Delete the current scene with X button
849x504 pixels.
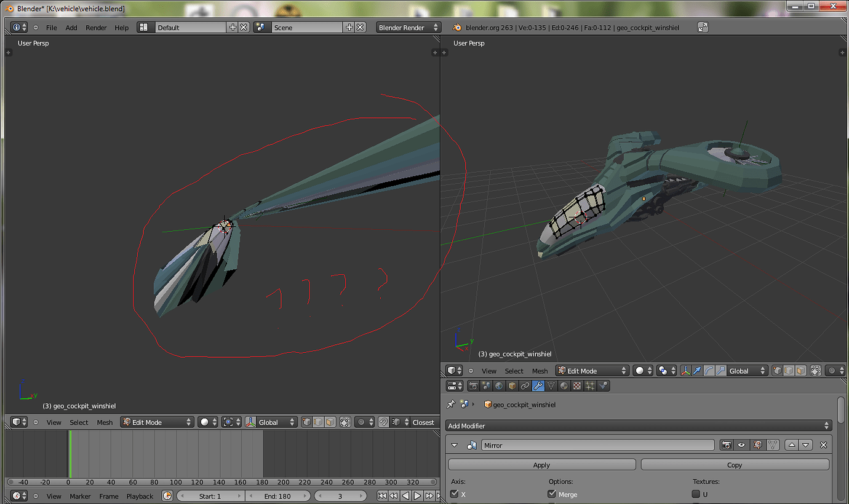[x=361, y=27]
